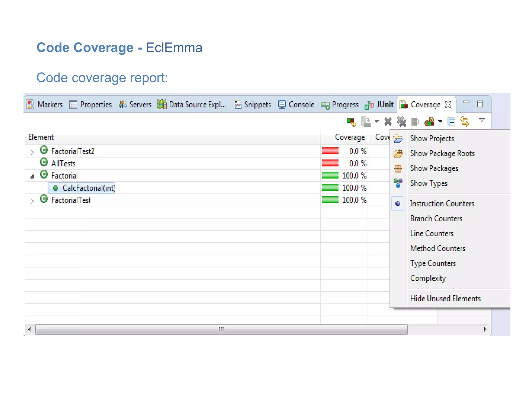Viewport: 532px width, 399px height.
Task: Click the Show Package Roots icon
Action: point(398,154)
